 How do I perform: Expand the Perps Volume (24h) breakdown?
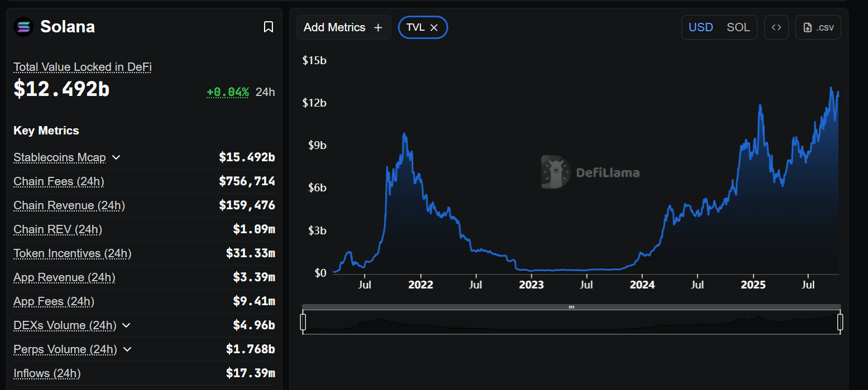click(x=127, y=349)
